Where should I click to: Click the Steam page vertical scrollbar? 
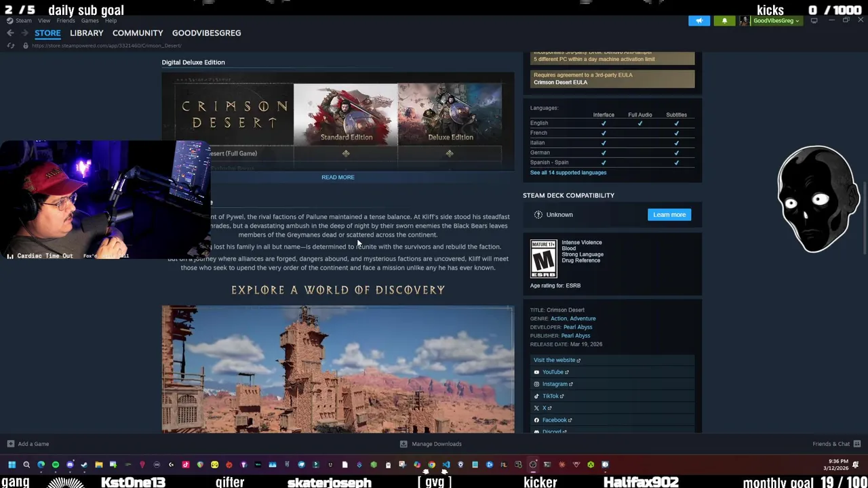tap(864, 219)
